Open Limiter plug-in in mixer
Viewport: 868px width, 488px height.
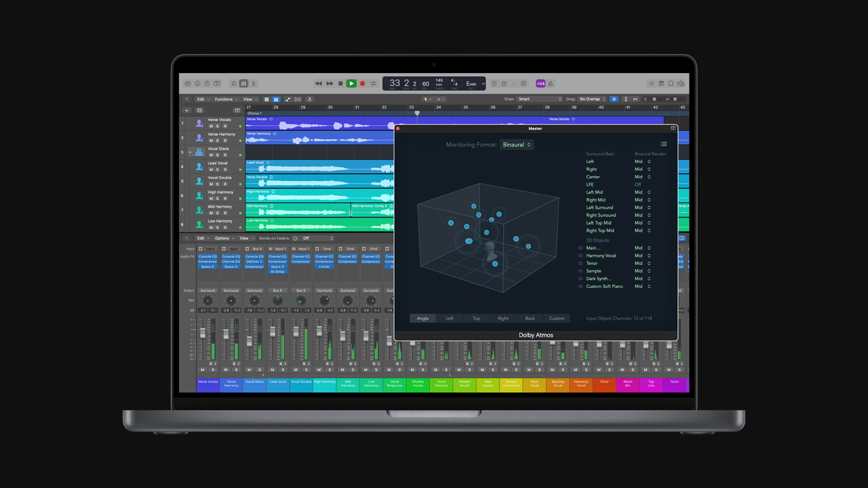(x=324, y=266)
